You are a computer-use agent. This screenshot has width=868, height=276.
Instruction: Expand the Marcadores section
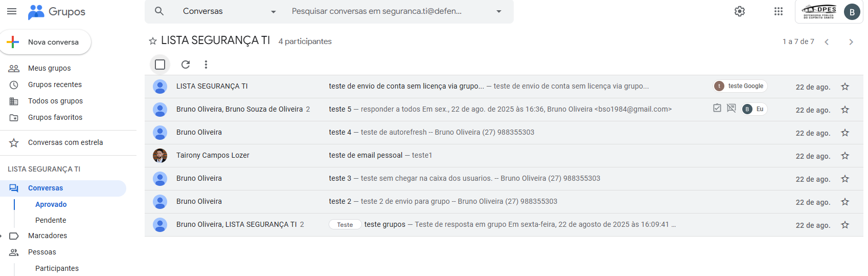(2, 236)
